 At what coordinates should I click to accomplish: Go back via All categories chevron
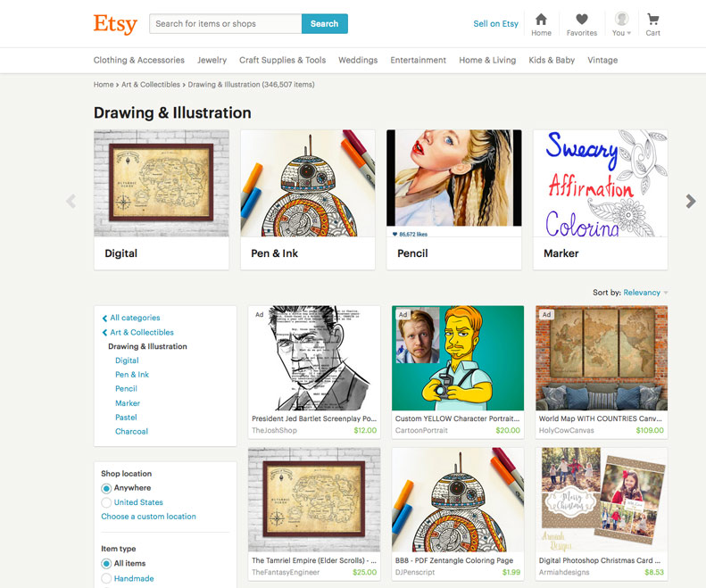(x=104, y=319)
